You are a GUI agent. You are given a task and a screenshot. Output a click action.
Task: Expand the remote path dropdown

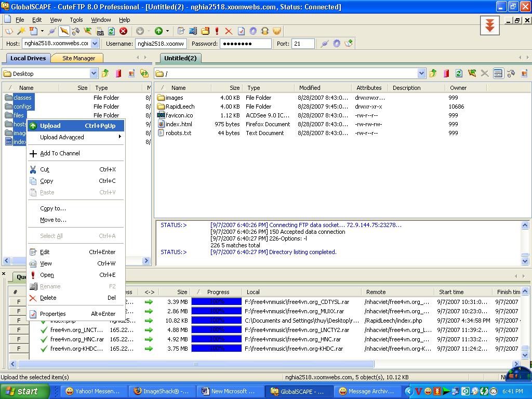(x=421, y=73)
